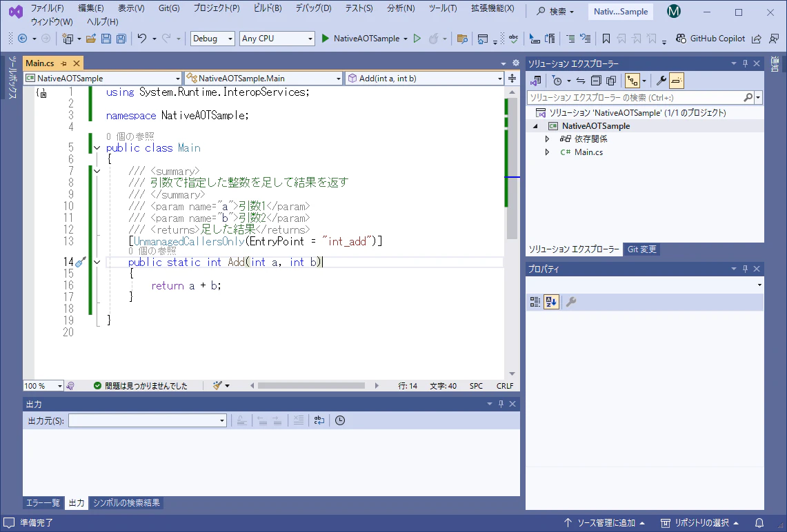
Task: Click the output timestamp clock icon
Action: [x=340, y=420]
